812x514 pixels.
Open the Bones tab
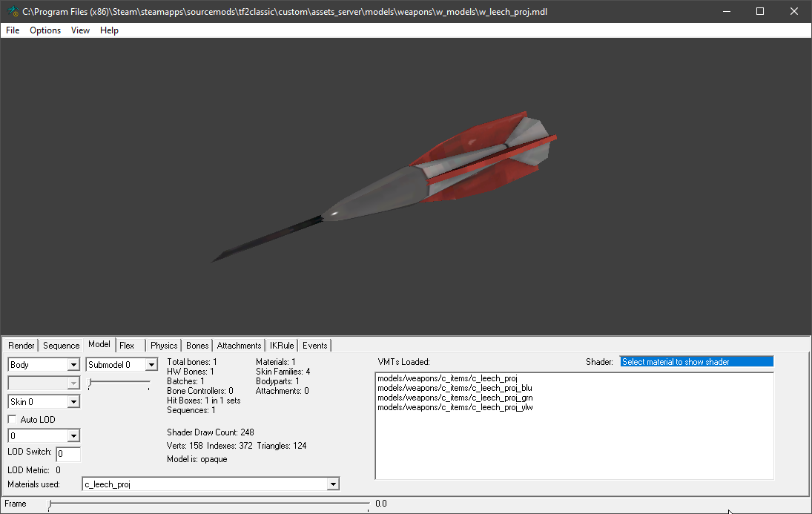pyautogui.click(x=197, y=346)
